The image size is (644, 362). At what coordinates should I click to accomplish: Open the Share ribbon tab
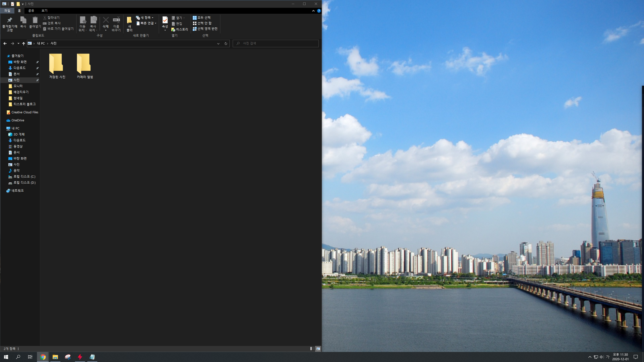(31, 11)
